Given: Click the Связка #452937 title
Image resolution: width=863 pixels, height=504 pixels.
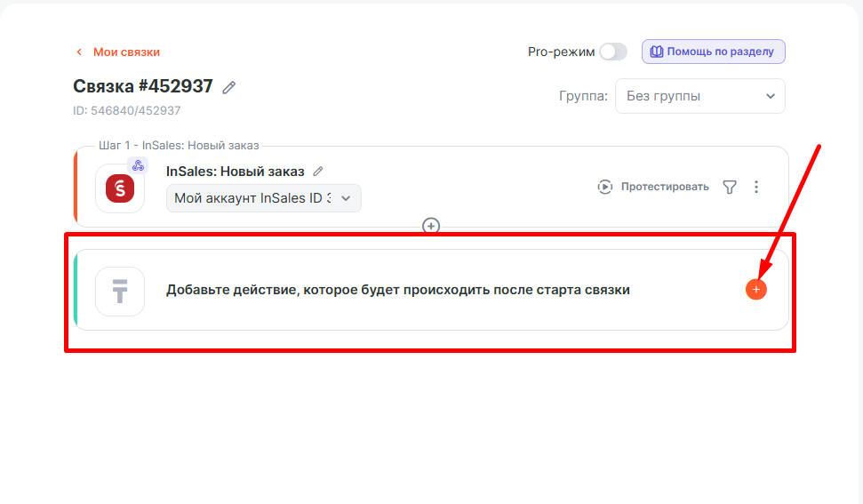Looking at the screenshot, I should 143,86.
